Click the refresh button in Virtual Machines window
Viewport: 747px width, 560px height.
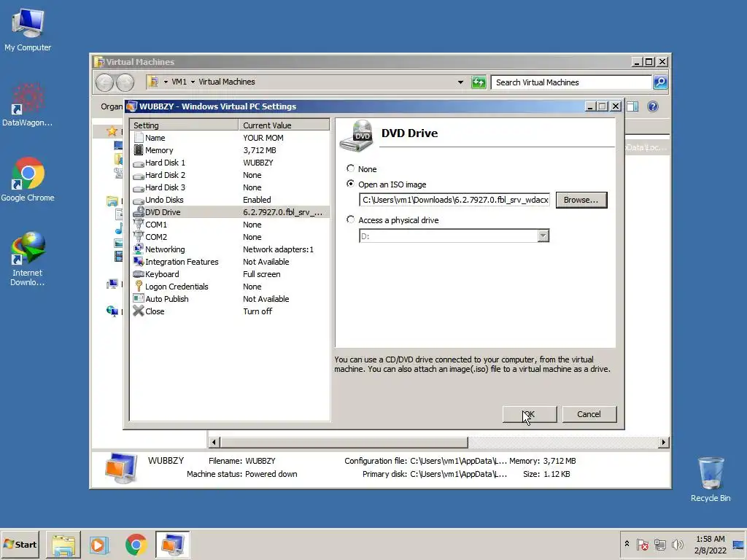coord(479,82)
